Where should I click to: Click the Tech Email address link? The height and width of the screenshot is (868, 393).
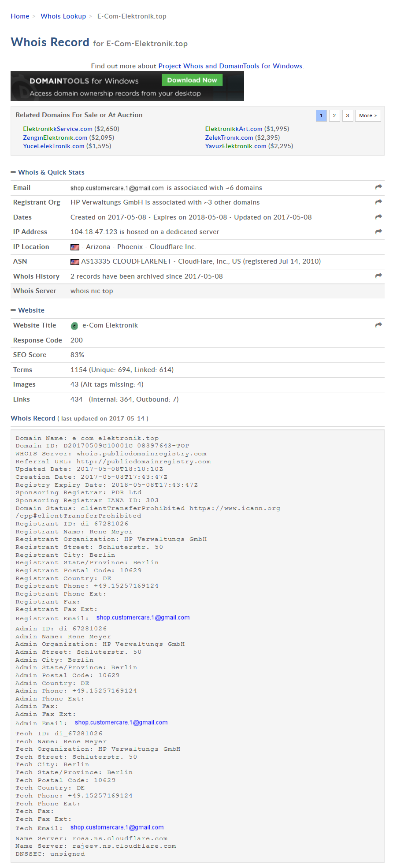click(117, 827)
